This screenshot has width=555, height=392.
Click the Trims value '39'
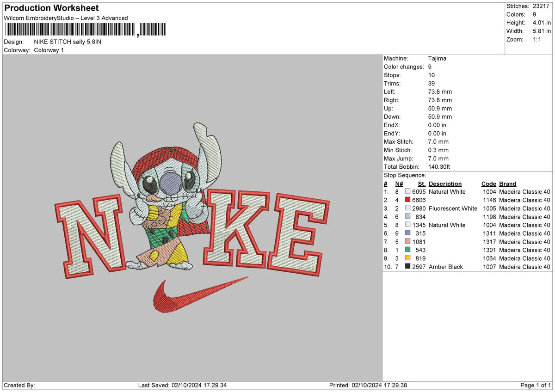coord(432,84)
